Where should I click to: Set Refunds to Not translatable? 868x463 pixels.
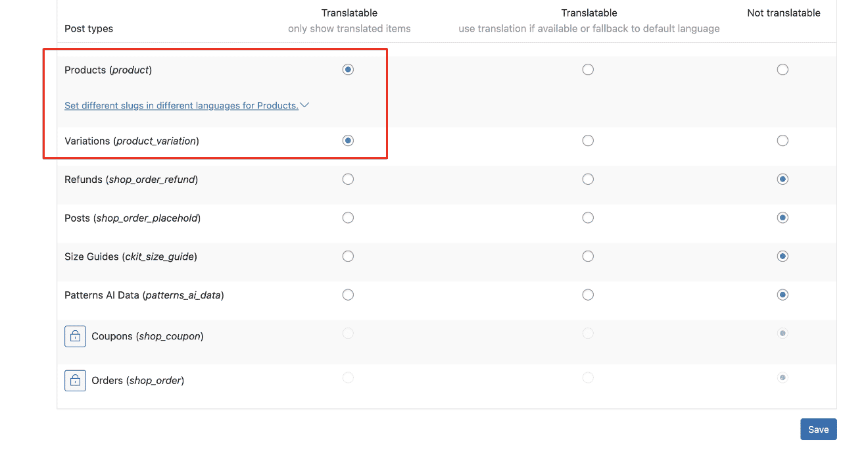point(783,179)
